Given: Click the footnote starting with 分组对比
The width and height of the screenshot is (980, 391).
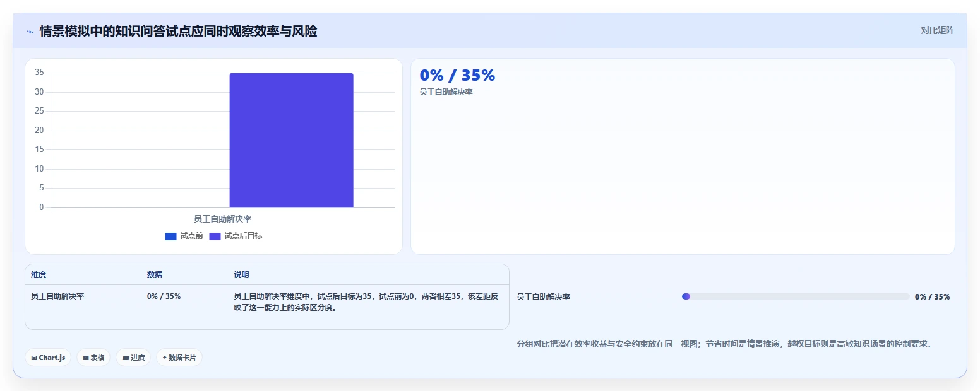Looking at the screenshot, I should (724, 344).
